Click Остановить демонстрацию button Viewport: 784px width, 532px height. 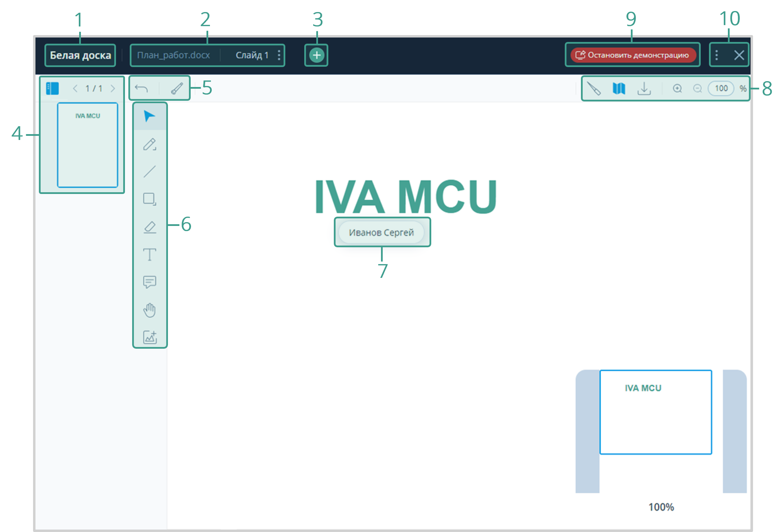(633, 55)
